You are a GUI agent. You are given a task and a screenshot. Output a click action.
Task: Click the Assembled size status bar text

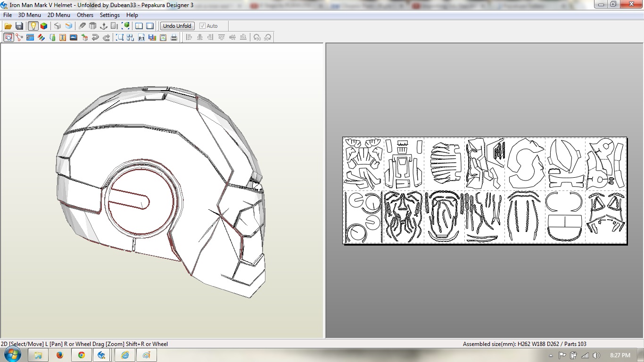coord(524,344)
